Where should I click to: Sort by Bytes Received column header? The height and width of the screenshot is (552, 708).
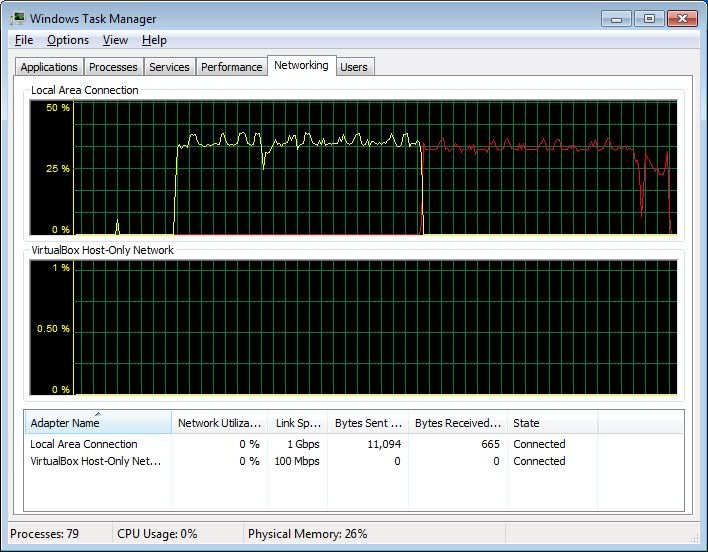coord(458,422)
